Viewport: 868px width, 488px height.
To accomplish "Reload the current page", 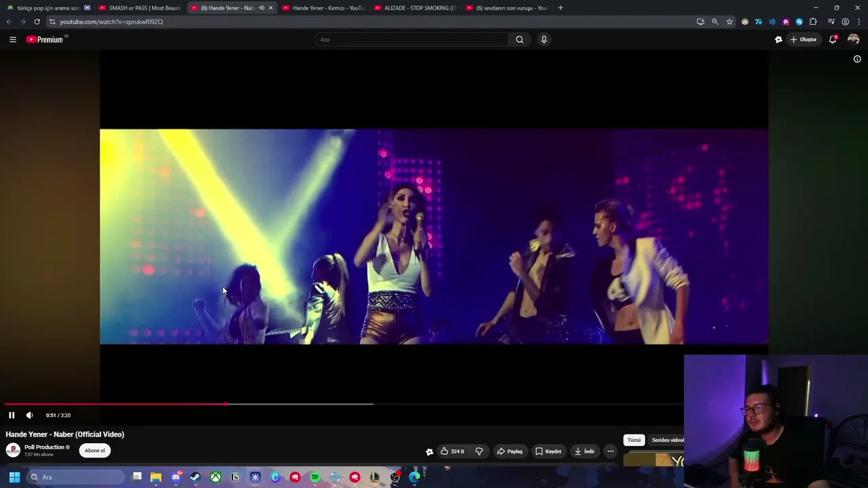I will (x=37, y=22).
